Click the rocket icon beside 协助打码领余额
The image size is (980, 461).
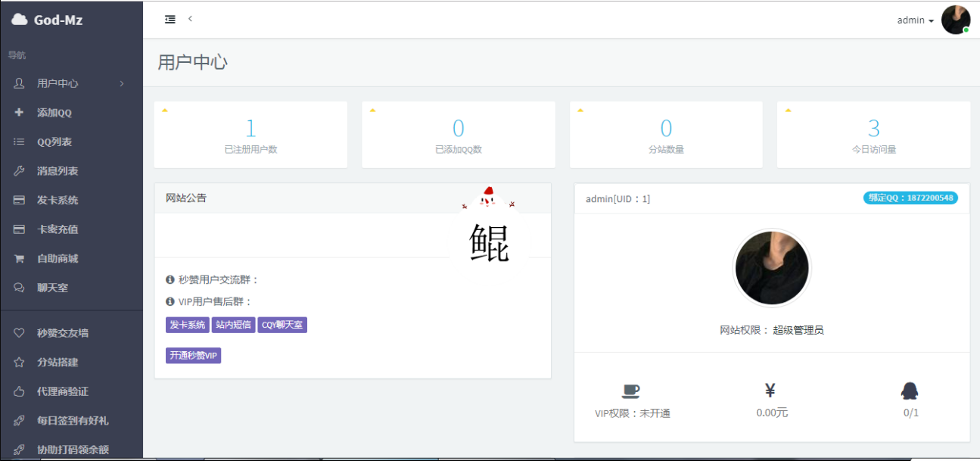click(x=19, y=450)
